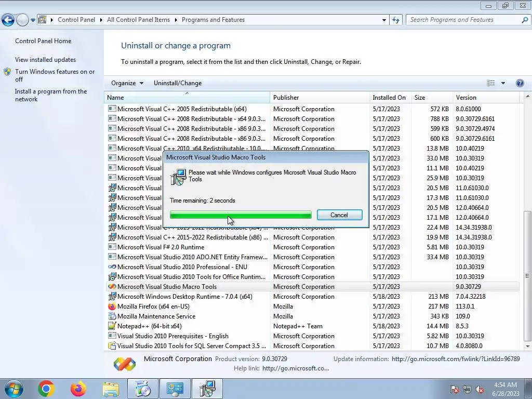Click the muted volume tray icon

point(480,389)
